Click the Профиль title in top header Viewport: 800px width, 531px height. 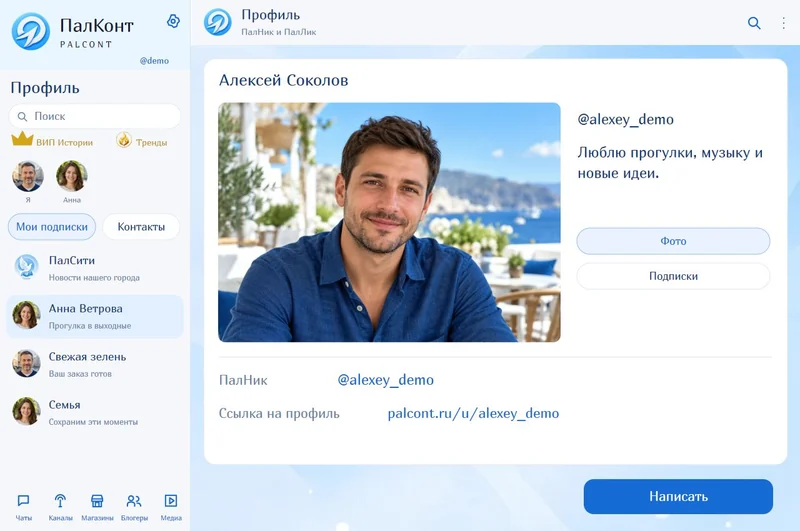point(270,15)
